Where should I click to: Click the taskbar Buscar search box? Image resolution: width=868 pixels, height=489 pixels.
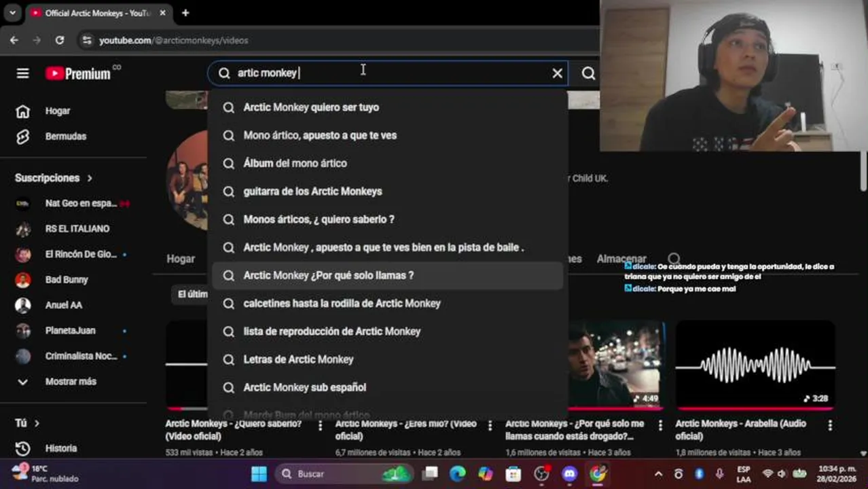[343, 474]
